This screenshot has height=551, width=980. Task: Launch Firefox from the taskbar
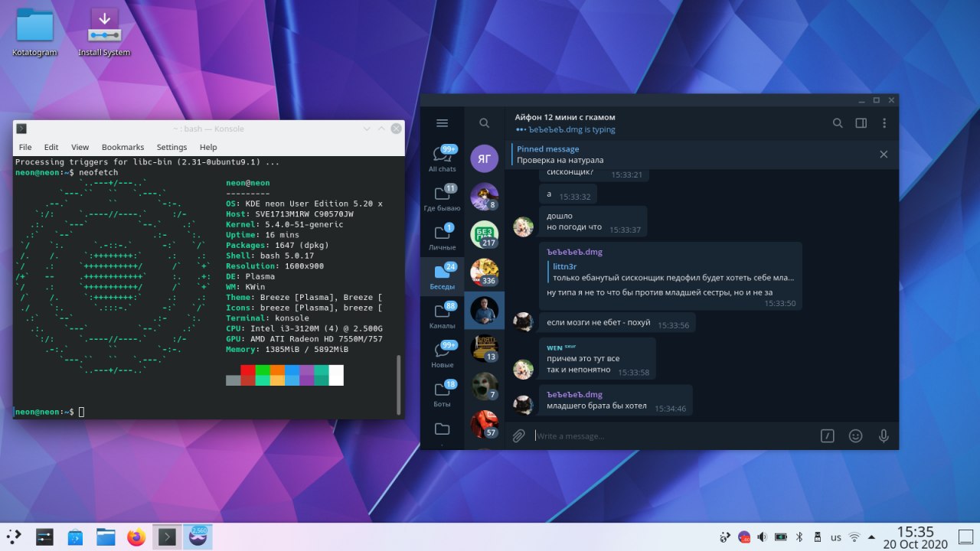coord(136,537)
